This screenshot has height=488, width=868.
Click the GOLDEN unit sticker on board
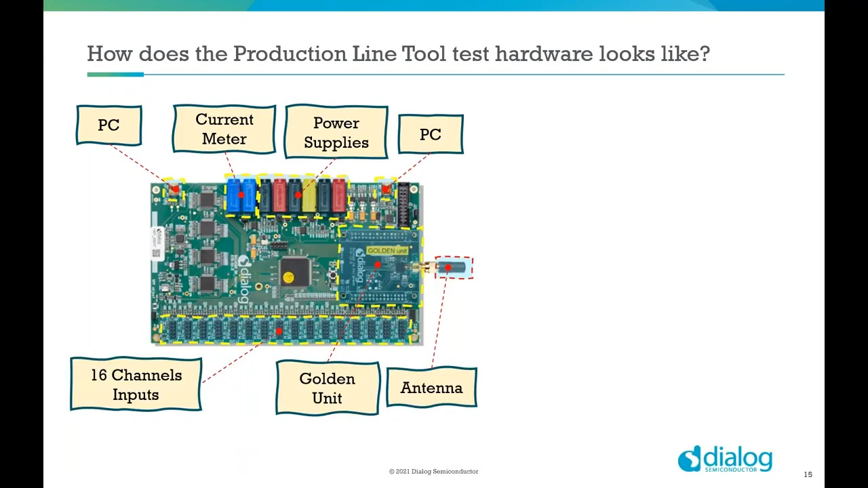pyautogui.click(x=387, y=251)
